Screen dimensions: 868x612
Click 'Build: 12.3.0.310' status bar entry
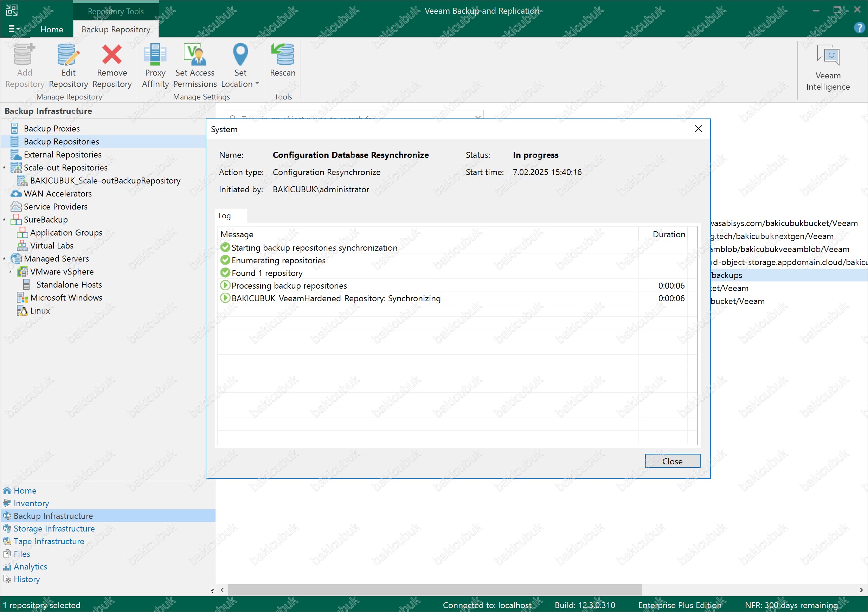point(584,605)
